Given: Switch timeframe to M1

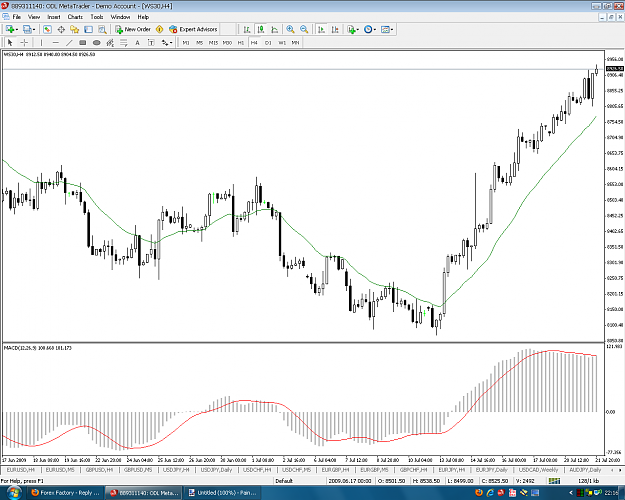Looking at the screenshot, I should coord(186,42).
